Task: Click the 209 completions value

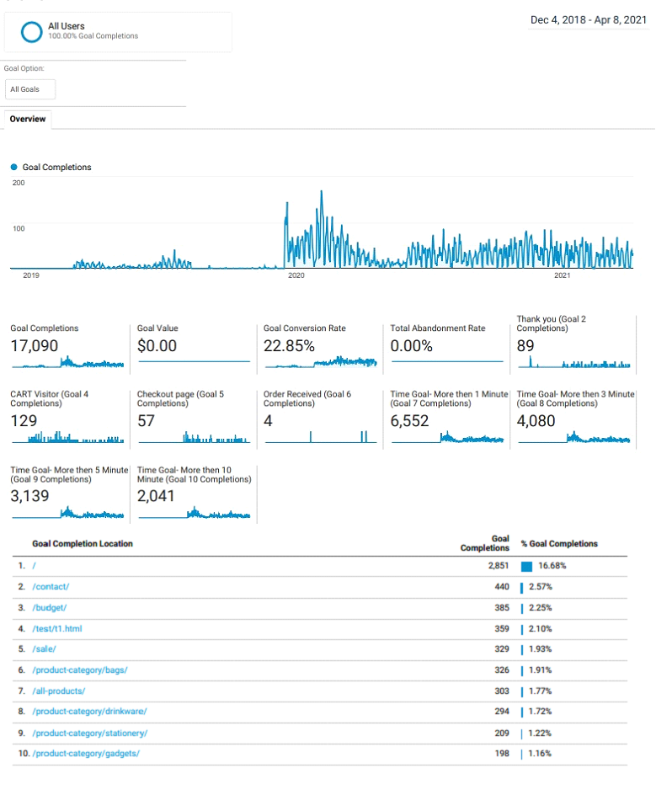Action: point(502,734)
